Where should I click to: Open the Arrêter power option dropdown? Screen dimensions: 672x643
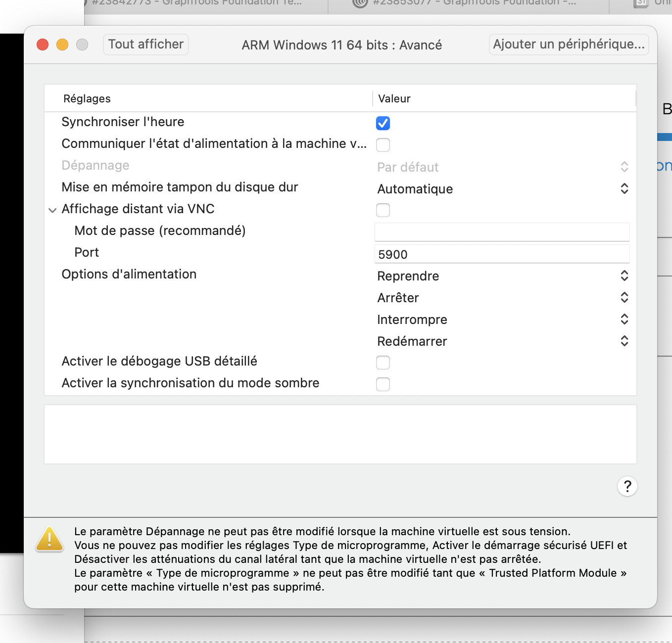coord(502,298)
